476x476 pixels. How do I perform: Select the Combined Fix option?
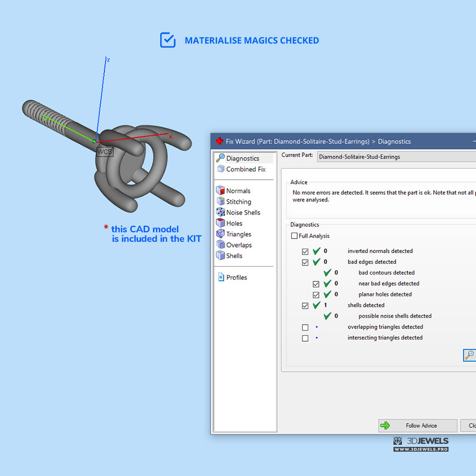point(245,169)
